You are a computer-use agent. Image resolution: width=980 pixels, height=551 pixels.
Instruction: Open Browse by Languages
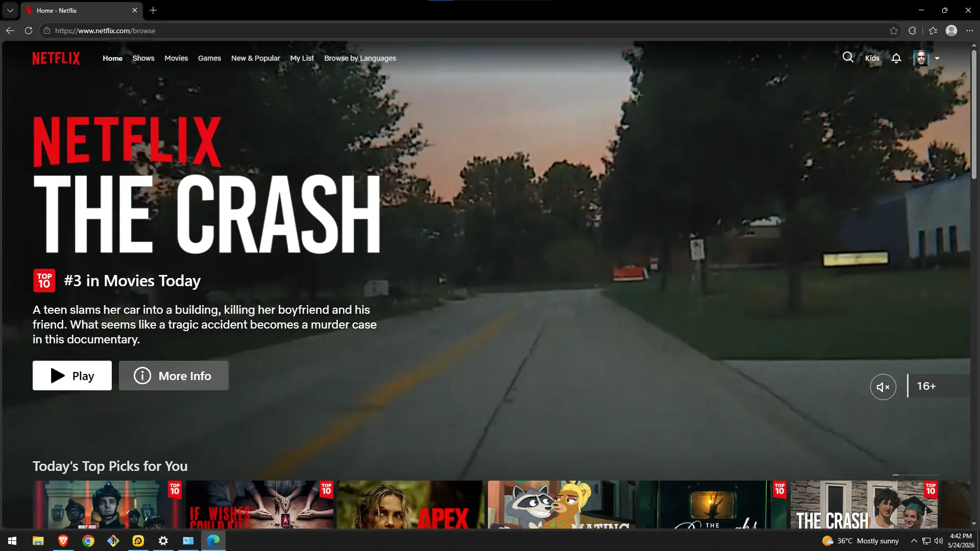[x=360, y=58]
